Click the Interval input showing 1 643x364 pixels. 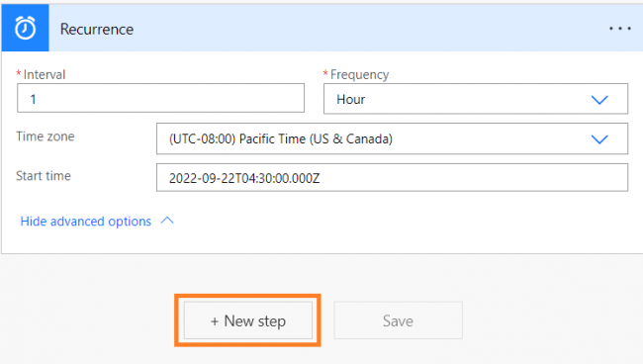tap(160, 98)
